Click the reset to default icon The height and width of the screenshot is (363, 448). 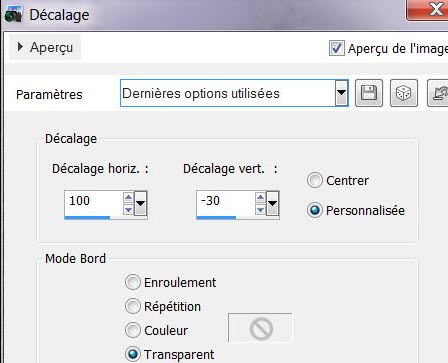(439, 93)
